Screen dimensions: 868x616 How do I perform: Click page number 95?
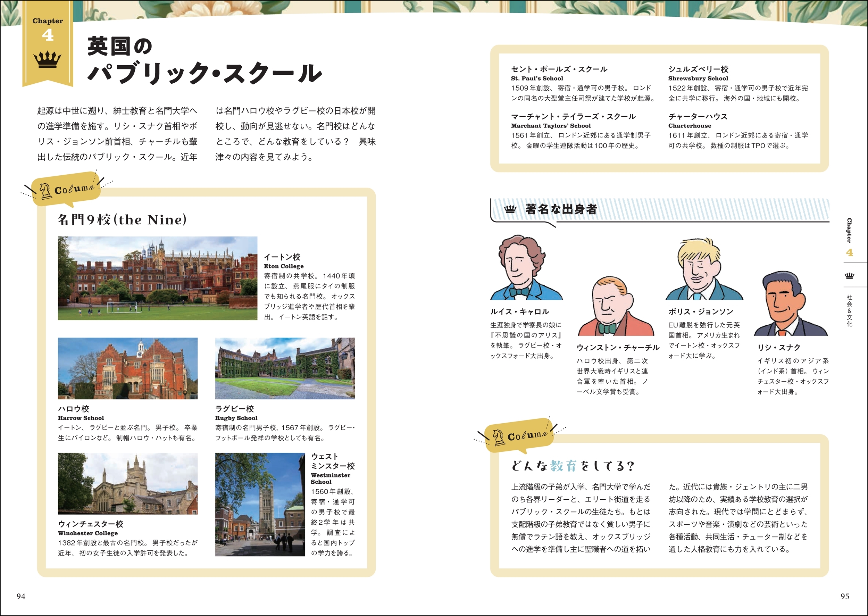coord(844,596)
